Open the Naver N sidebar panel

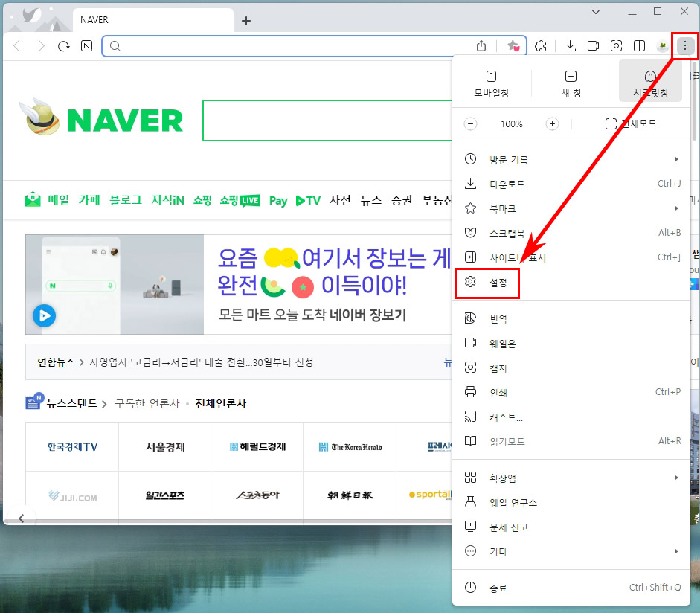(x=86, y=45)
